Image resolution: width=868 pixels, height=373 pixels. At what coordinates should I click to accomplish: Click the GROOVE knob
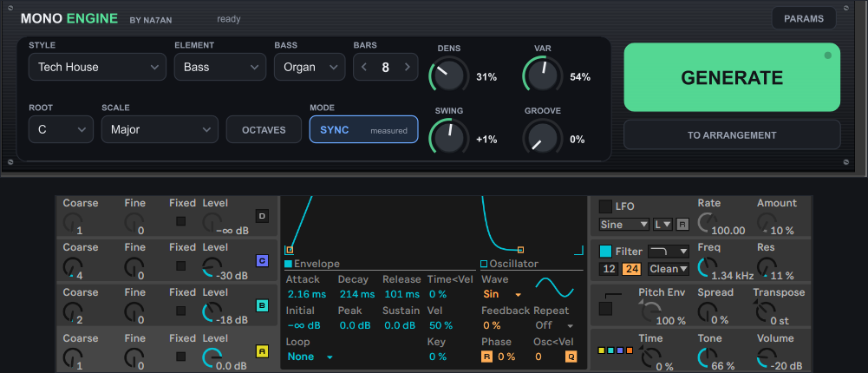[x=543, y=138]
